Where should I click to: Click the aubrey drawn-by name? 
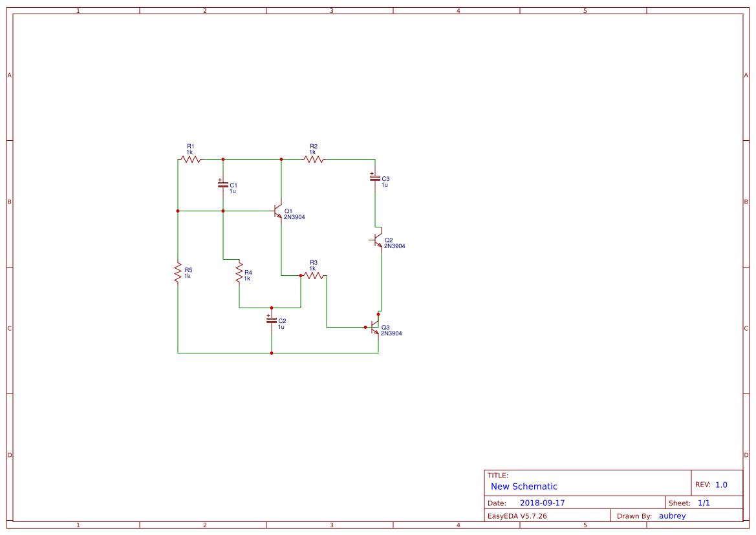click(673, 516)
